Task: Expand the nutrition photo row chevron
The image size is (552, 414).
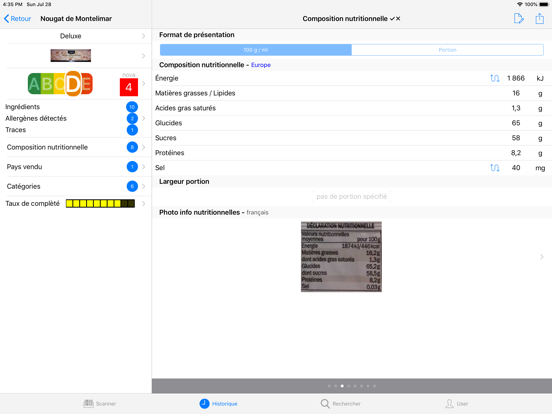Action: tap(541, 257)
